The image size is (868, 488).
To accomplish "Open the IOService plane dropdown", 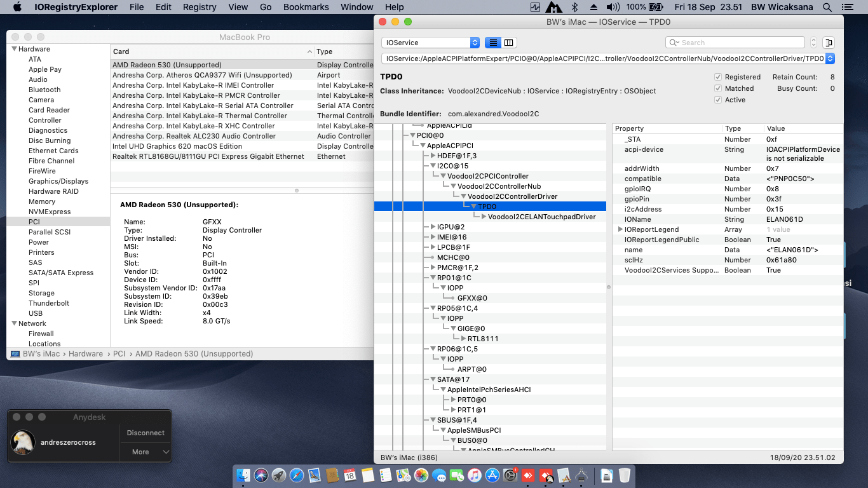I will tap(430, 43).
